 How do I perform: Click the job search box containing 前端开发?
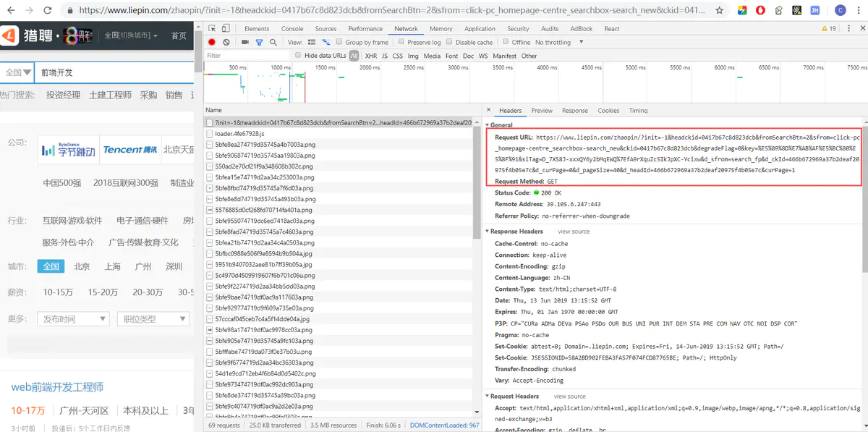pyautogui.click(x=114, y=72)
